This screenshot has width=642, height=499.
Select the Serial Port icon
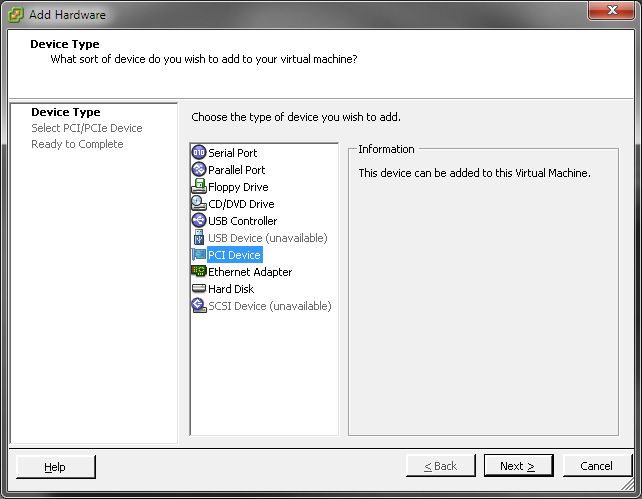199,153
